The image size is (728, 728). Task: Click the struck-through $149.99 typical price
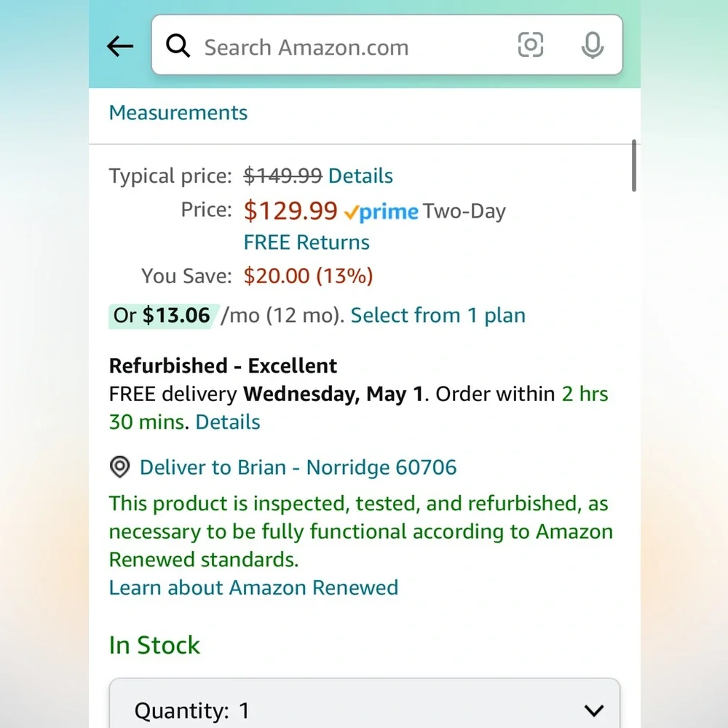point(282,176)
